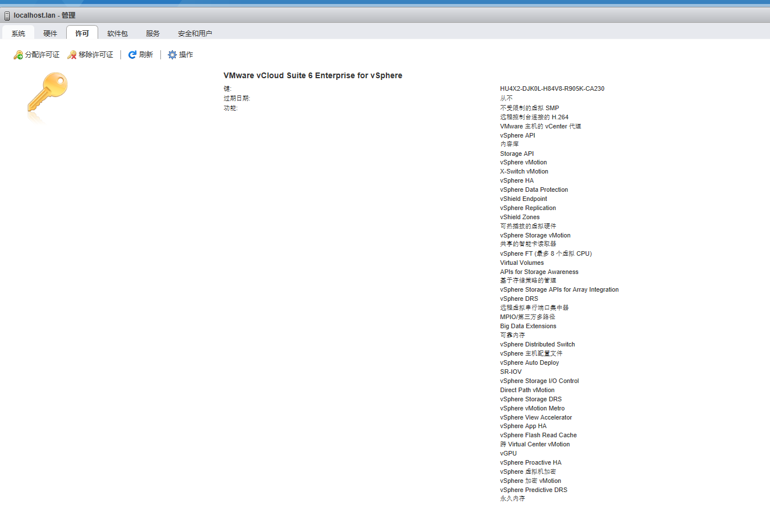Click the feature '不受限制的虚拟 SMP'
This screenshot has width=770, height=532.
(x=530, y=108)
